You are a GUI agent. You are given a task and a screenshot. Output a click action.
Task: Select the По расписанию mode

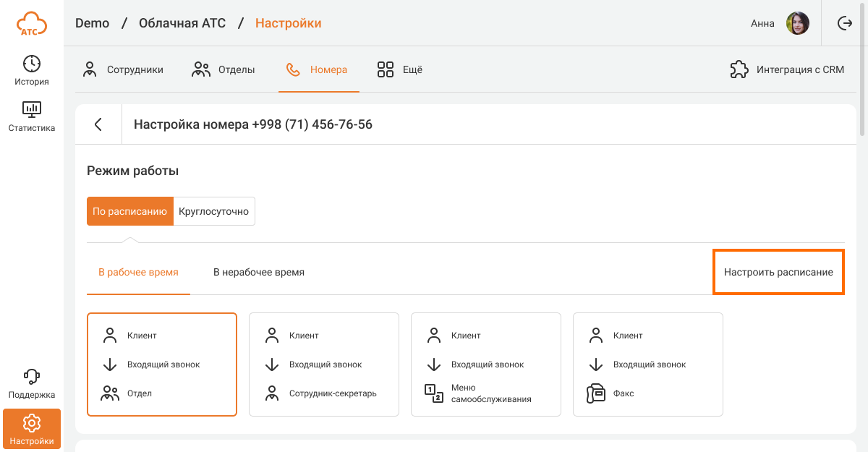click(130, 211)
